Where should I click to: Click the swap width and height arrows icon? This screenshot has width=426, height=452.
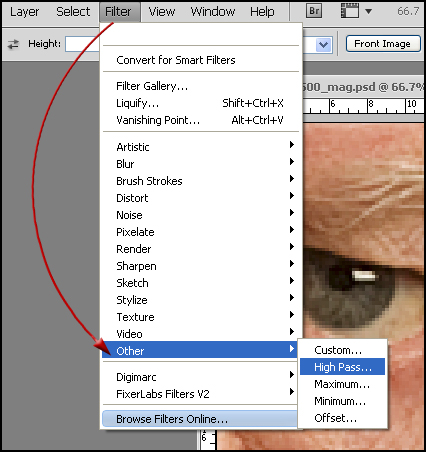point(14,44)
